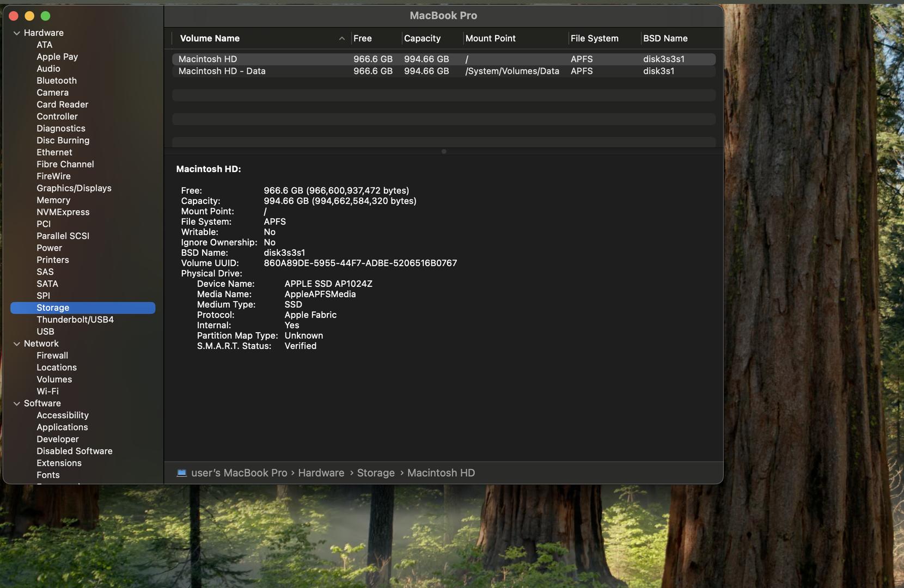Image resolution: width=904 pixels, height=588 pixels.
Task: Select USB in the sidebar
Action: tap(45, 333)
